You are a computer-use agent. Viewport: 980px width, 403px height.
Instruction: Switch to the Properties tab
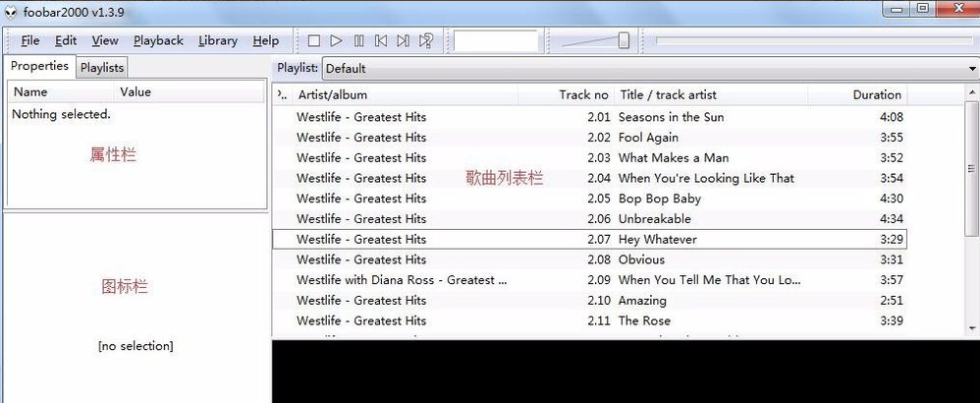click(x=39, y=66)
